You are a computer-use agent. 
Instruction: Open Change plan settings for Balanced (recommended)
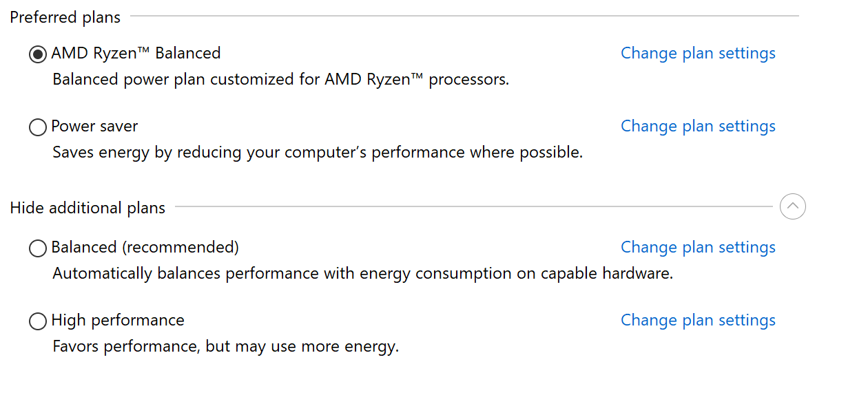[x=698, y=248]
